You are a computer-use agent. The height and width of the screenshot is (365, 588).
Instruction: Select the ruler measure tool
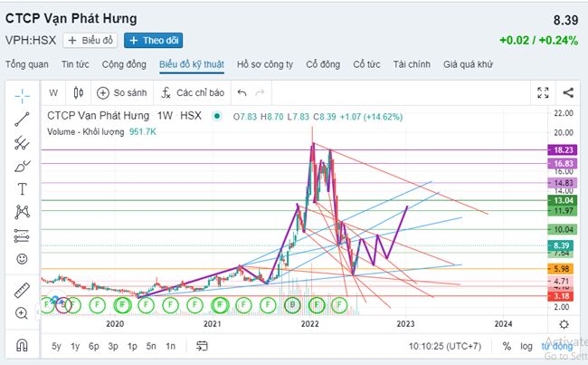click(x=22, y=290)
